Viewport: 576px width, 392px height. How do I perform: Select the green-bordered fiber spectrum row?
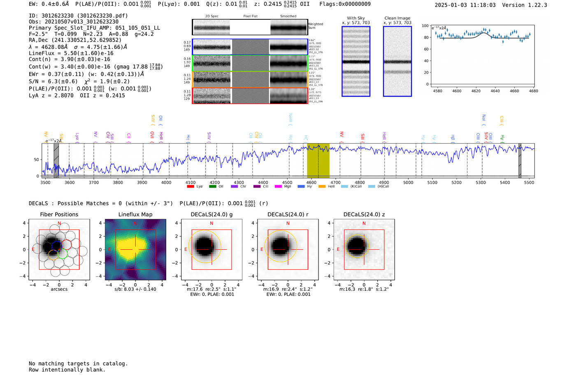coord(250,63)
